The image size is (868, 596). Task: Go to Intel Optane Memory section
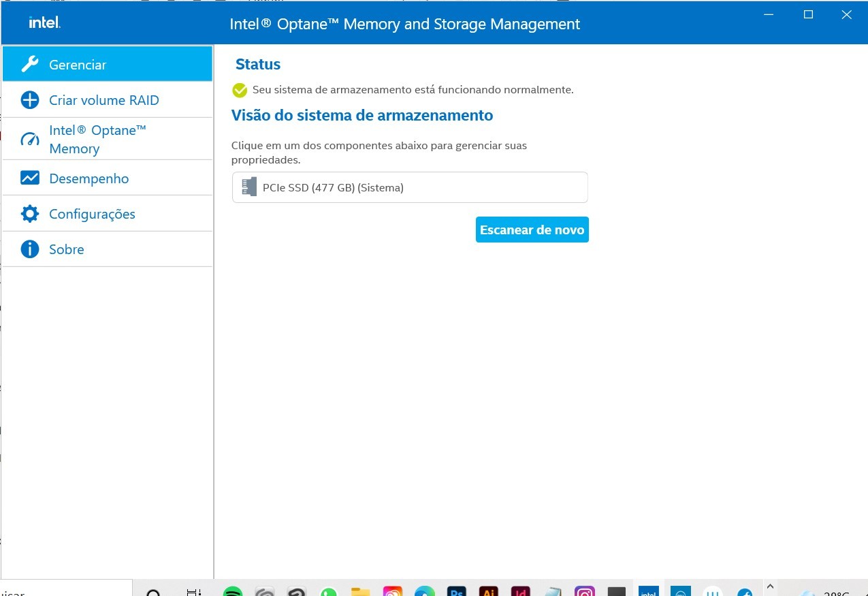tap(108, 139)
